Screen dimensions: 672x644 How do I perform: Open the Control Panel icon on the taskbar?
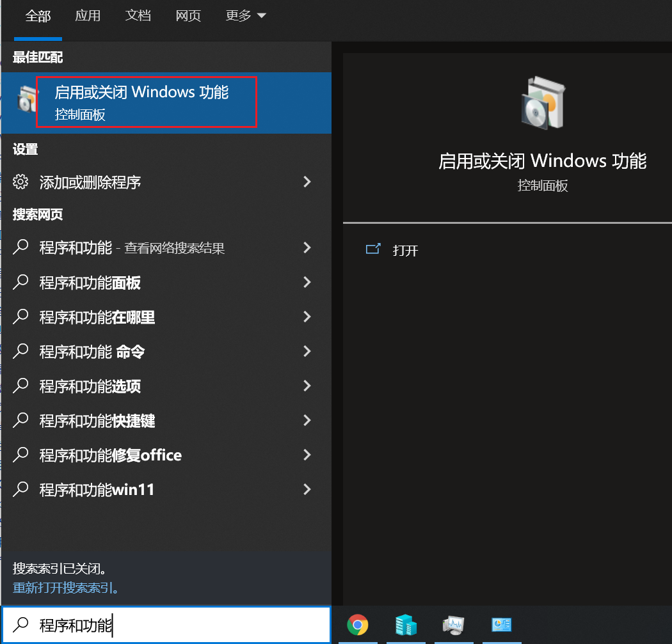pyautogui.click(x=501, y=625)
